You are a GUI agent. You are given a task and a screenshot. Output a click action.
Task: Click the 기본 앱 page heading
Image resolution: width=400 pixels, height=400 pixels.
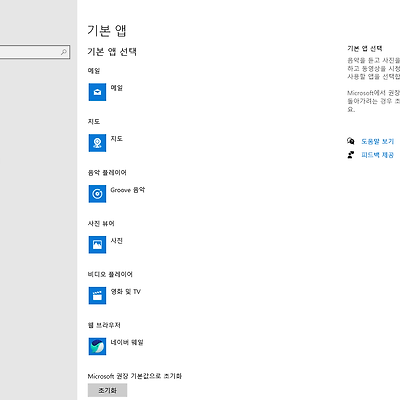107,31
